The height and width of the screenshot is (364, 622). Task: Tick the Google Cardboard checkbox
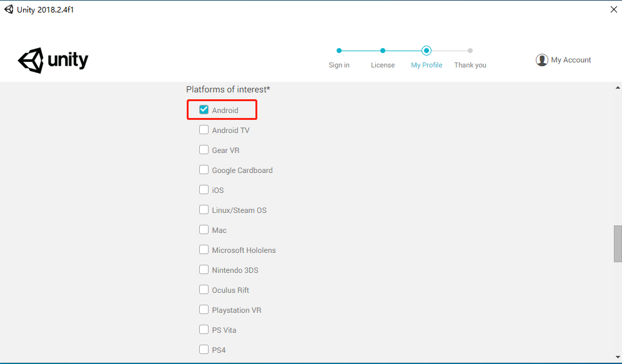tap(204, 170)
